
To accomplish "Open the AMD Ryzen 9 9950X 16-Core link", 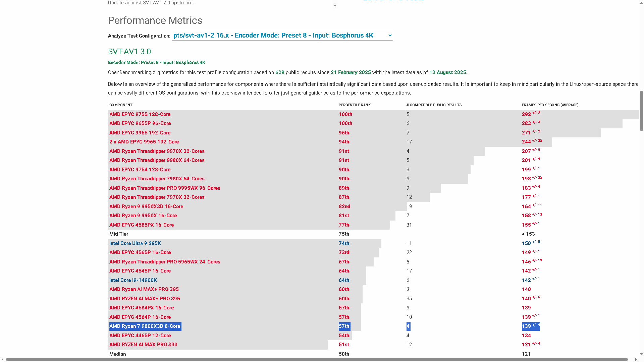I will pyautogui.click(x=143, y=216).
